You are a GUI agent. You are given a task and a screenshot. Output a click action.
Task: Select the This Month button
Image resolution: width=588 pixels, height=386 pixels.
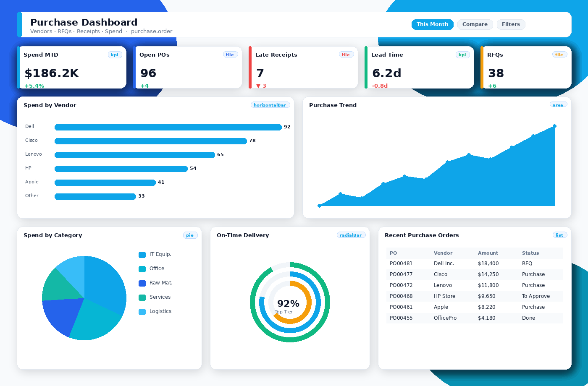pos(433,24)
